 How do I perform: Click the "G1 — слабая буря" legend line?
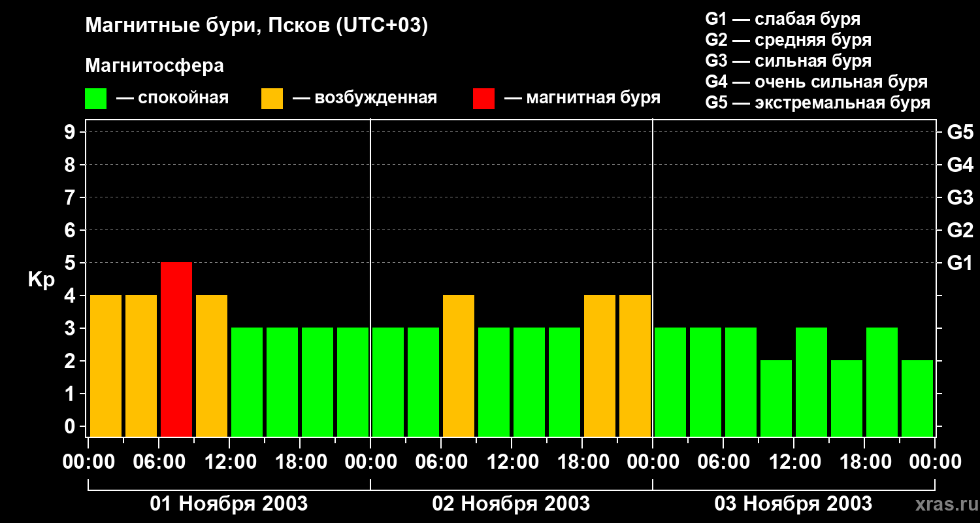tap(783, 19)
